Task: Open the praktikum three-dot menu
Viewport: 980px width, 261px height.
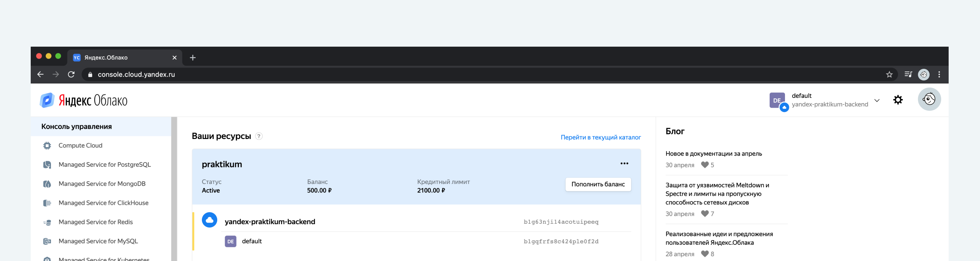Action: pos(624,163)
